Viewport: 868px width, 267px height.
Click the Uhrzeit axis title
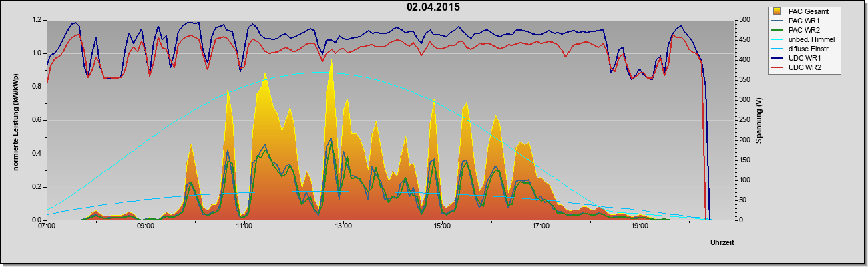[x=722, y=242]
